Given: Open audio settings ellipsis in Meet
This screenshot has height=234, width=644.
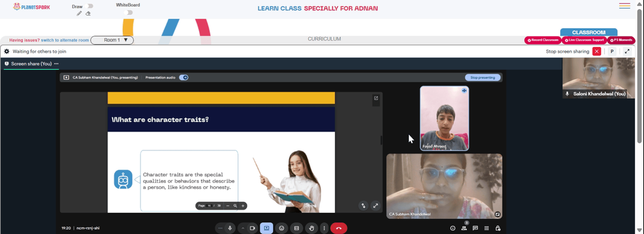Looking at the screenshot, I should (x=220, y=228).
